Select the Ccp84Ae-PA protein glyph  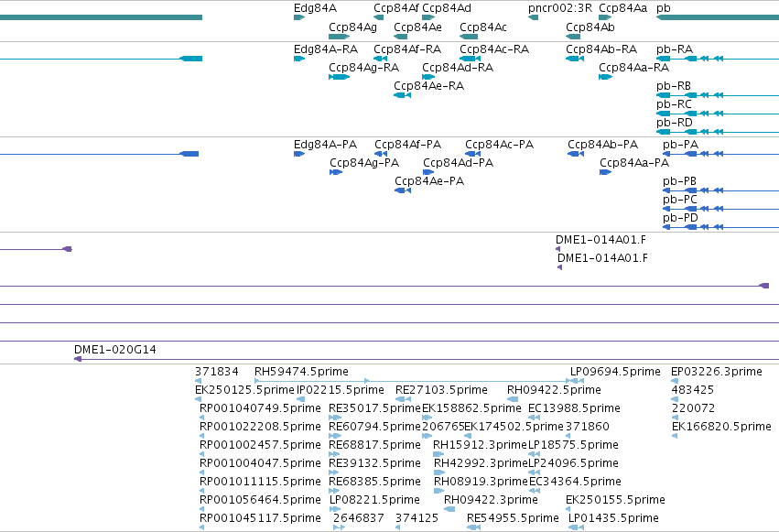pos(403,190)
